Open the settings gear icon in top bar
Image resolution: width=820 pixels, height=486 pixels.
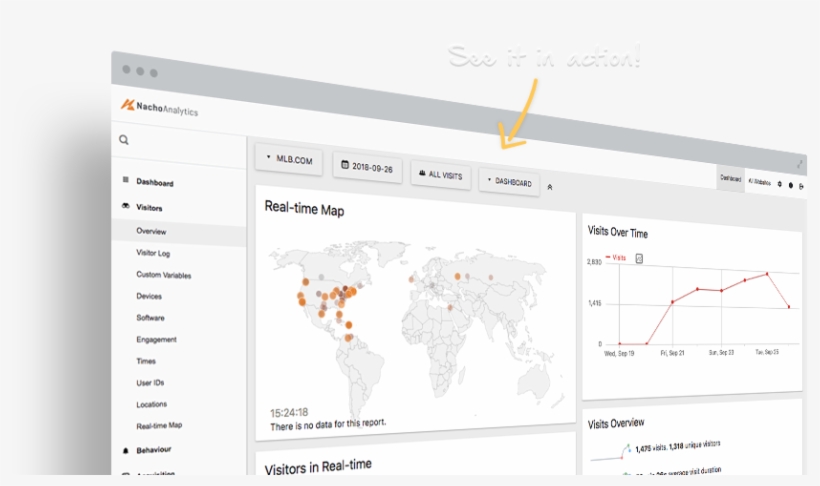(x=780, y=184)
